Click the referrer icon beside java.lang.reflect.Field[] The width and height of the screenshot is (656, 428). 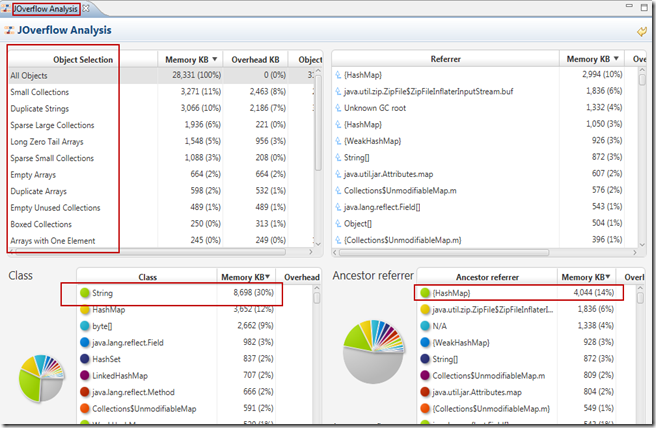338,207
